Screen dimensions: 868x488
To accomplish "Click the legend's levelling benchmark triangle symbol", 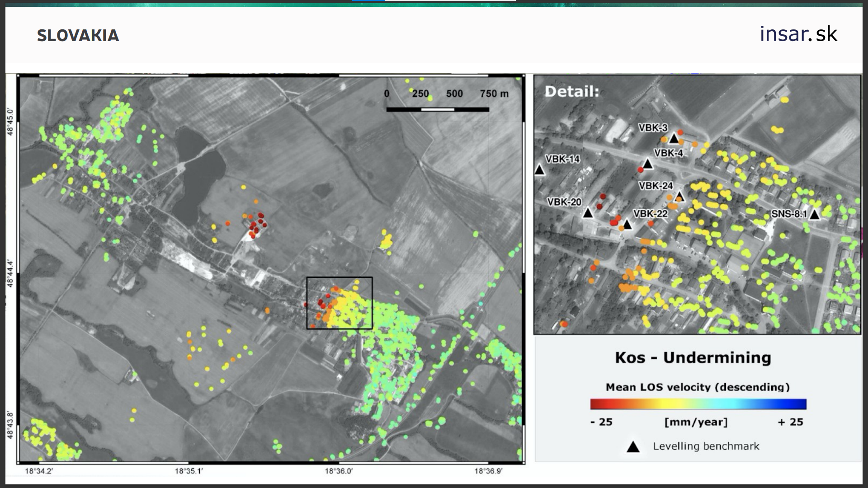I will pos(633,447).
